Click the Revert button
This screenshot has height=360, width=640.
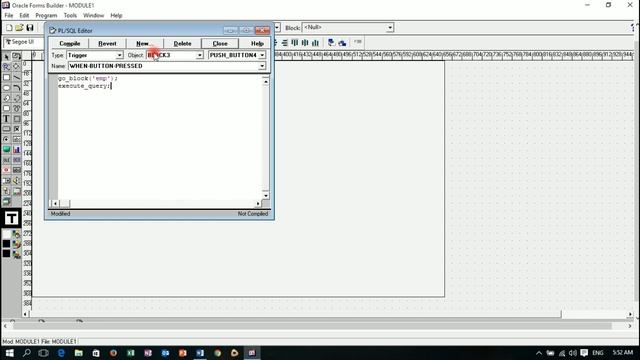[x=107, y=43]
